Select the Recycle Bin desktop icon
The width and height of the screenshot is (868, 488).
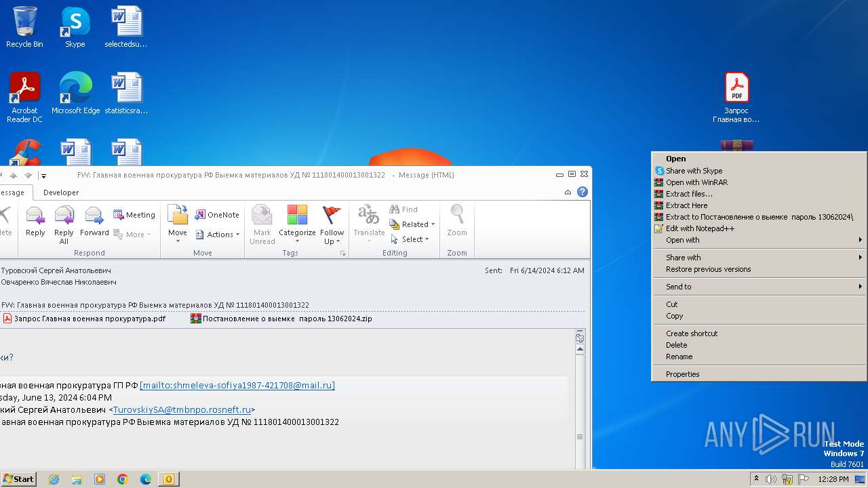click(x=24, y=27)
